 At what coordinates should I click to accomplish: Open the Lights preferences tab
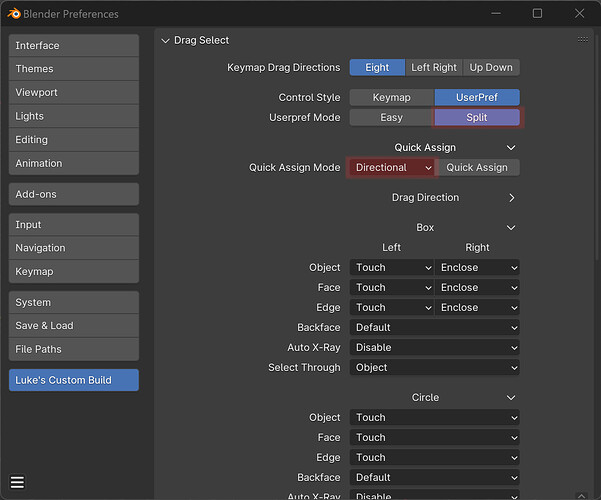tap(74, 116)
